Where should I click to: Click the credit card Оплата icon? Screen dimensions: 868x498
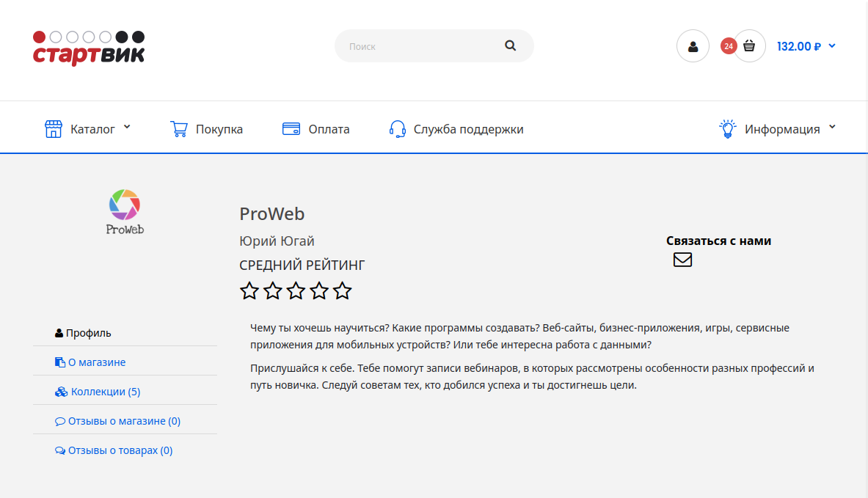(x=291, y=129)
